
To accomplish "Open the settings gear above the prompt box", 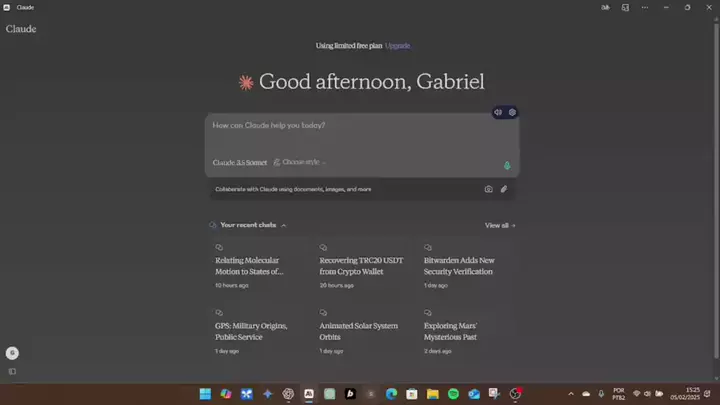I will tap(512, 112).
